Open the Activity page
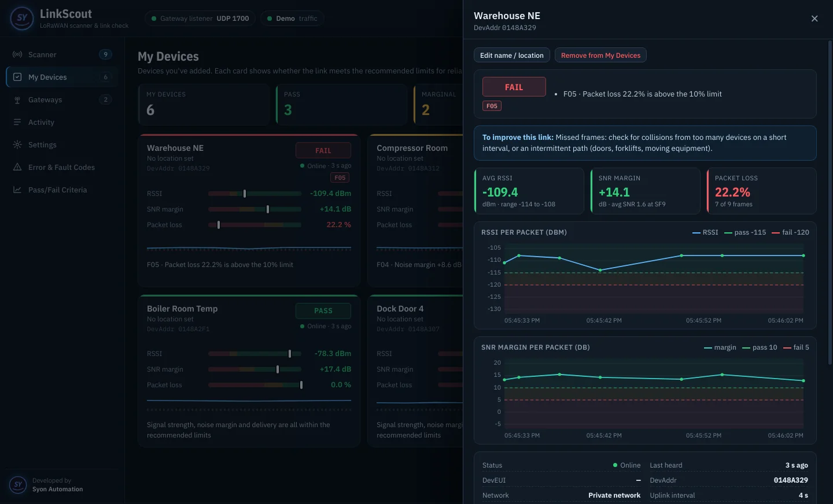The image size is (833, 504). click(62, 122)
